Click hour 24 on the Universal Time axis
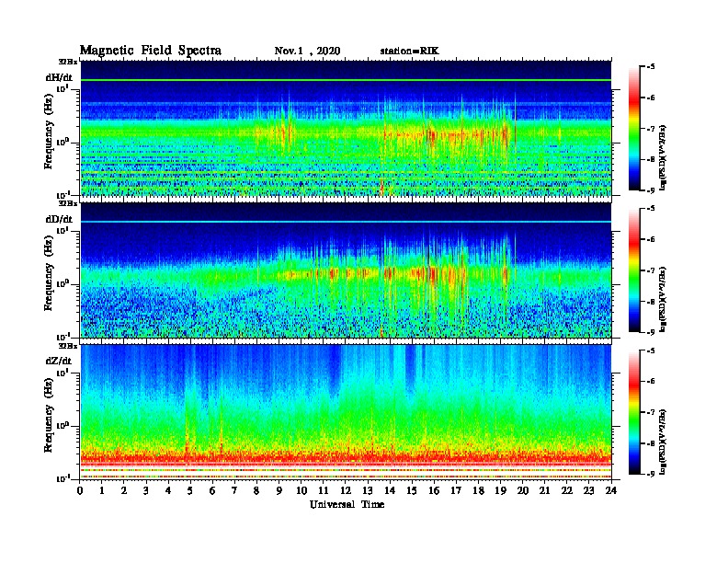This screenshot has width=728, height=563. tap(611, 491)
